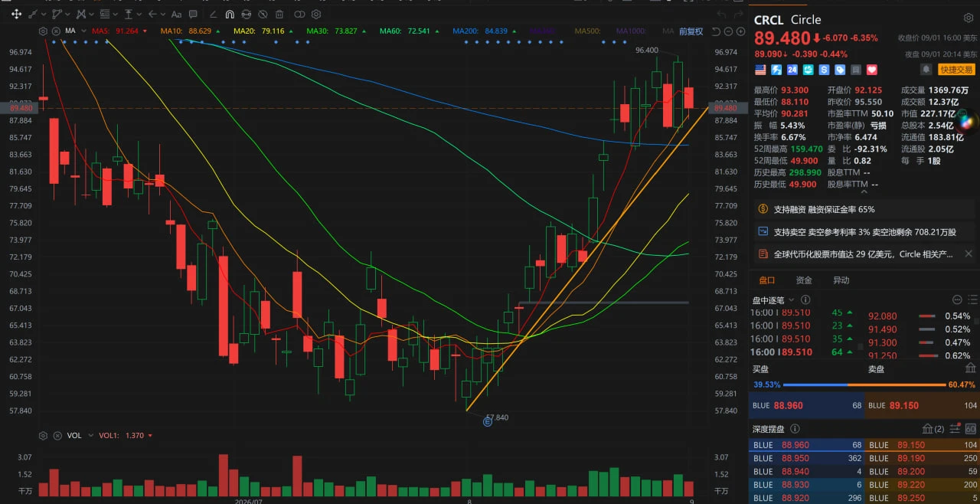Remove the MA indicator with X icon
The height and width of the screenshot is (504, 980).
click(x=56, y=31)
